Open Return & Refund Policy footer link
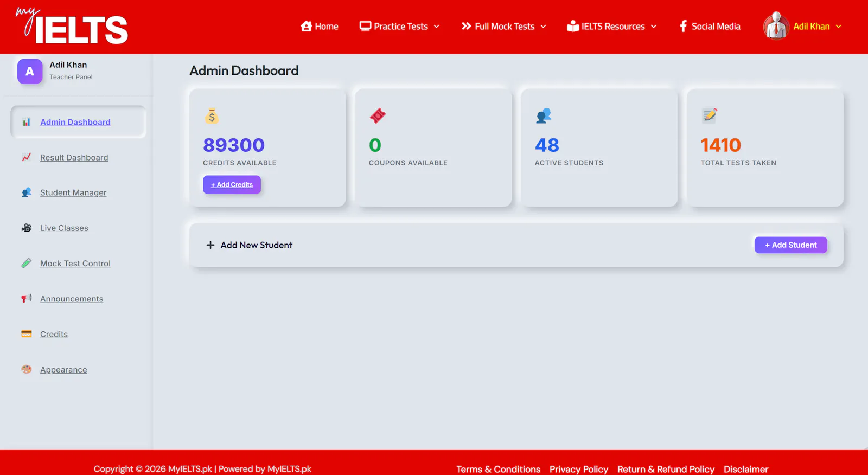This screenshot has height=475, width=868. click(x=666, y=469)
